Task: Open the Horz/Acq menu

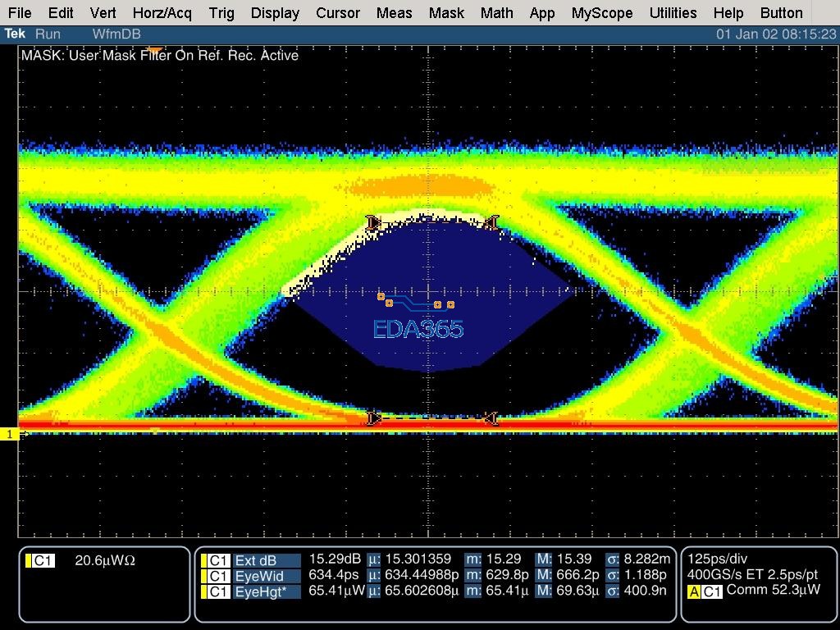Action: (x=162, y=13)
